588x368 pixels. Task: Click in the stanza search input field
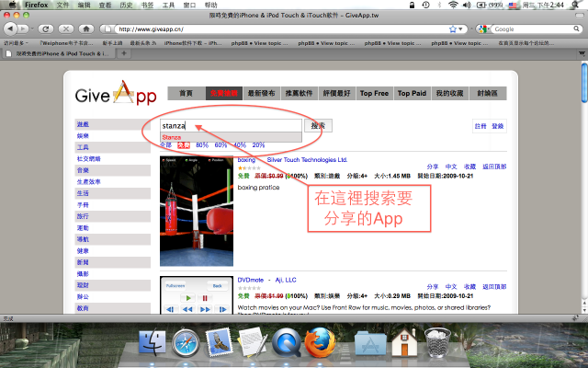(231, 126)
